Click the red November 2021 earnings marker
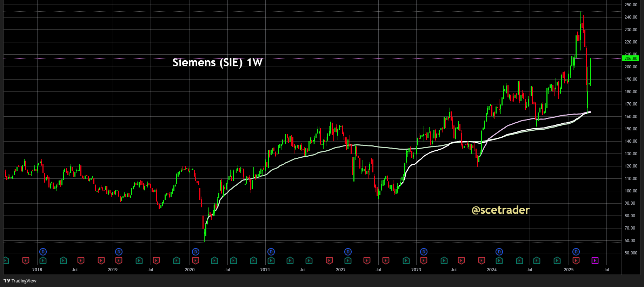The image size is (644, 287). 329,260
